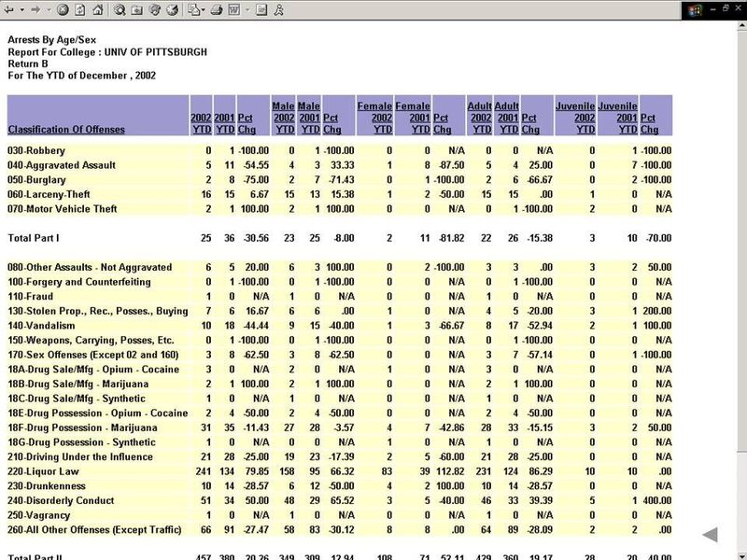Screen dimensions: 747x560
Task: Click the Adult 2002 YTD header link
Action: 479,118
